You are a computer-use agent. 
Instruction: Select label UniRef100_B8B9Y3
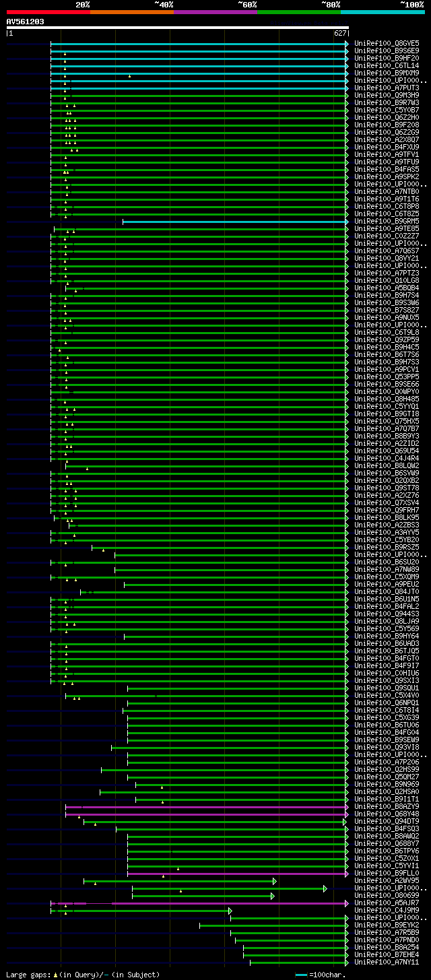click(387, 436)
